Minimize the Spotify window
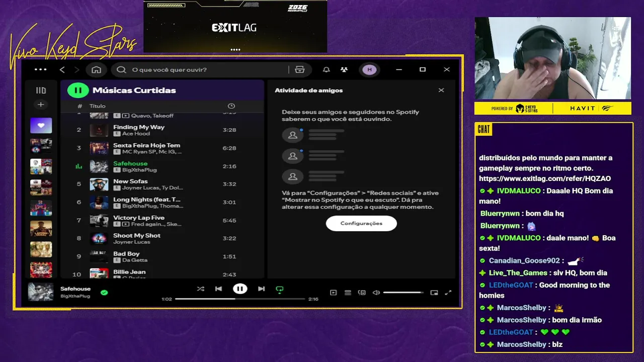The width and height of the screenshot is (644, 362). point(399,70)
